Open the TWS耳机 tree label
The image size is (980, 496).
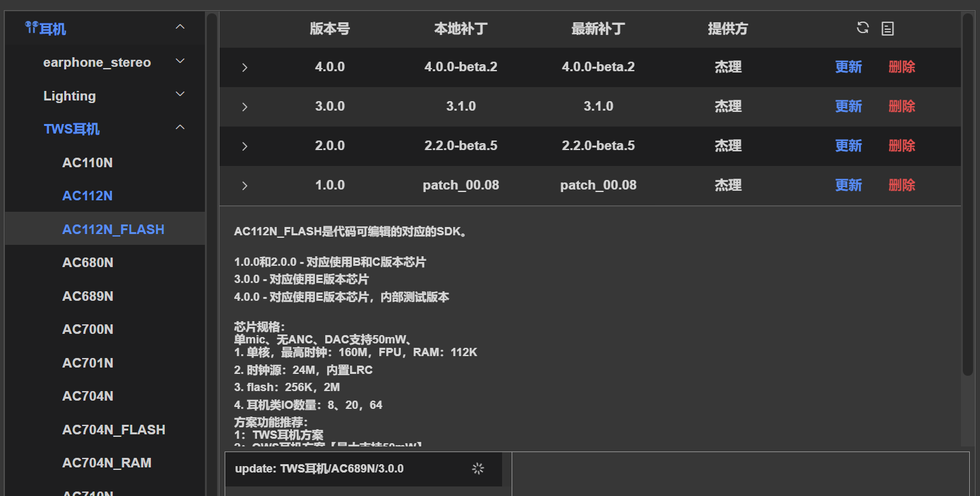pyautogui.click(x=72, y=129)
